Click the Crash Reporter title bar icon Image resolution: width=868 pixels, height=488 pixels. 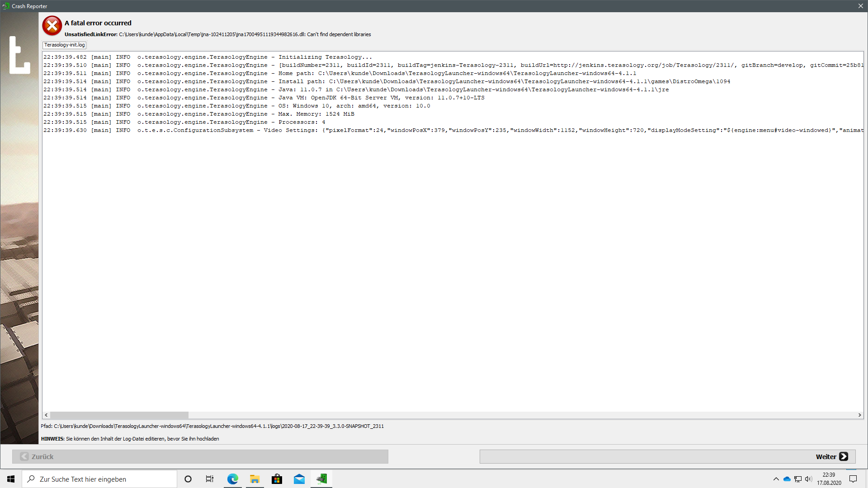click(x=6, y=6)
